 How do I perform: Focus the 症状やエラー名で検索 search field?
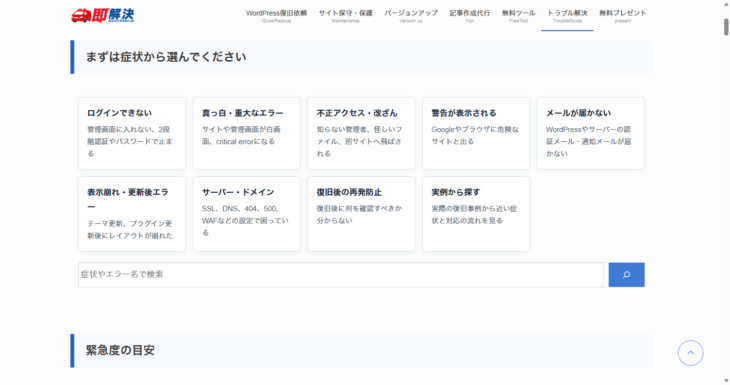tap(341, 275)
